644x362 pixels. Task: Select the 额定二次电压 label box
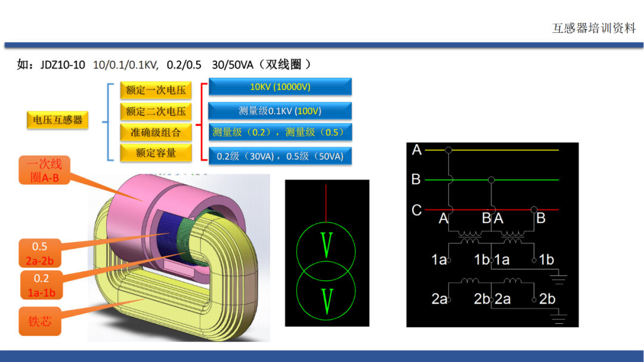tap(156, 112)
